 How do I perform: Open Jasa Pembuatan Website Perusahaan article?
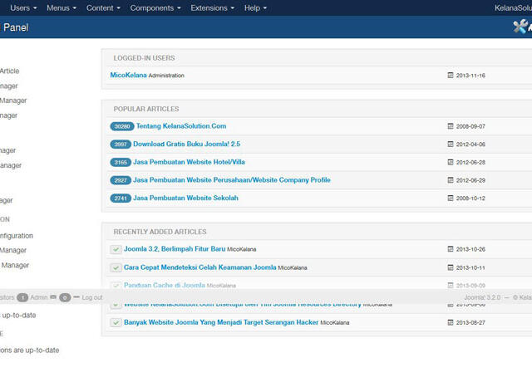tap(232, 180)
